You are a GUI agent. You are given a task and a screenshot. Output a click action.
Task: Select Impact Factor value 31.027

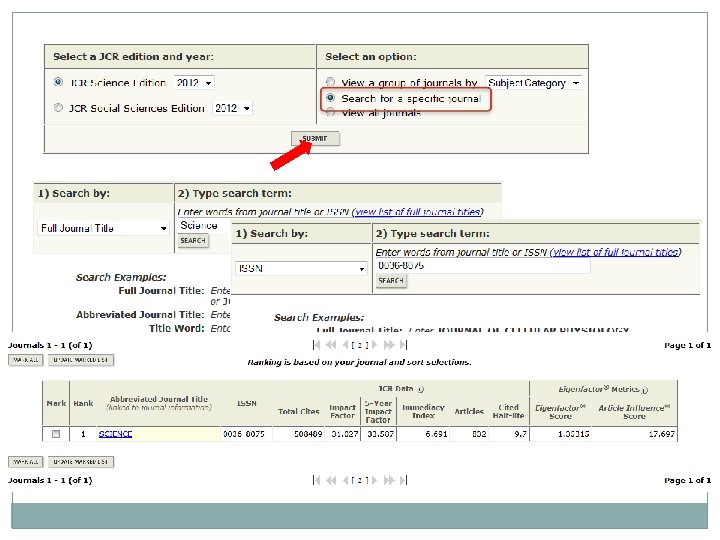click(344, 433)
